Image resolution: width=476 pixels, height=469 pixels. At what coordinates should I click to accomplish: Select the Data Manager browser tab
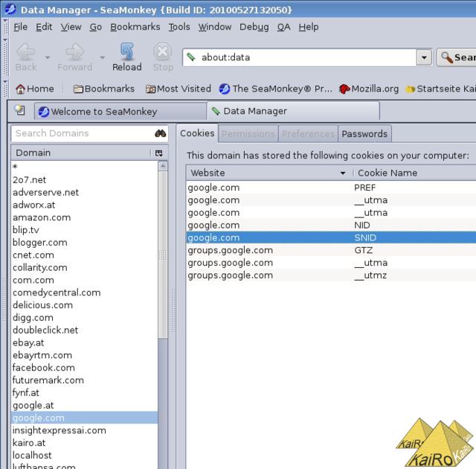tap(293, 111)
